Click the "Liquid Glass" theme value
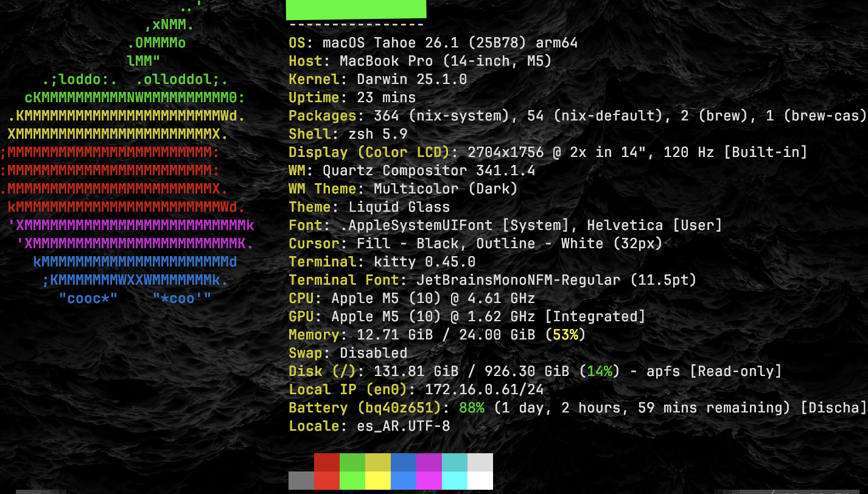The image size is (868, 494). (x=399, y=207)
